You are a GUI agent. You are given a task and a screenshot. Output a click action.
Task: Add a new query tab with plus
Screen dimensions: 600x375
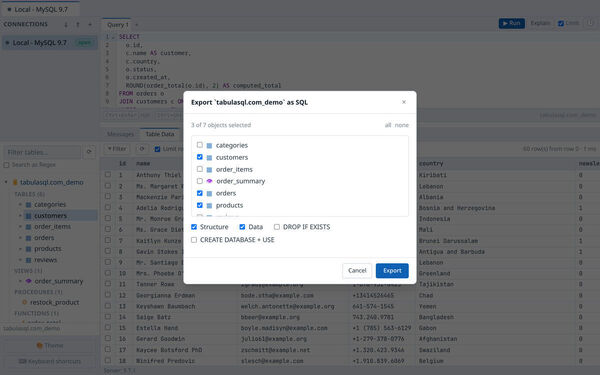[137, 24]
